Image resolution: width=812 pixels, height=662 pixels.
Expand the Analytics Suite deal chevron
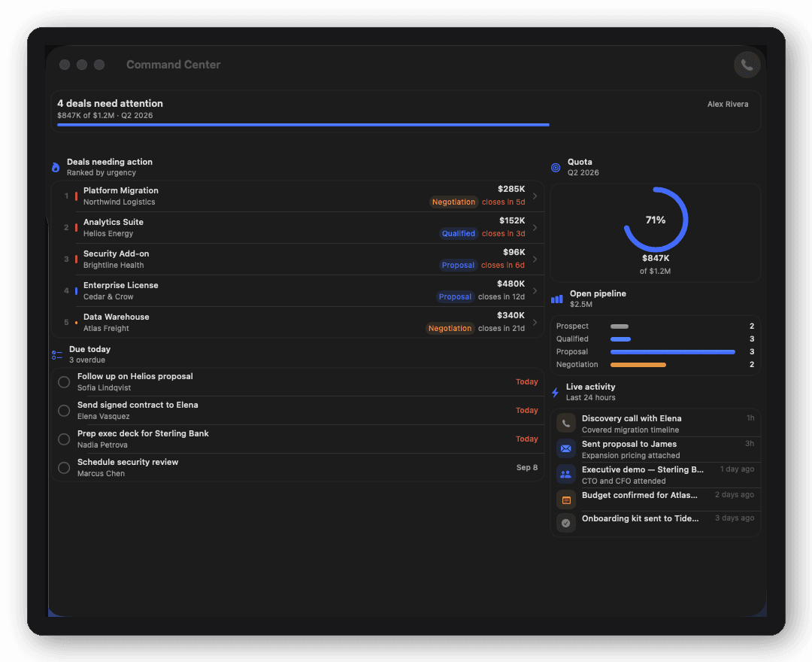pos(535,228)
